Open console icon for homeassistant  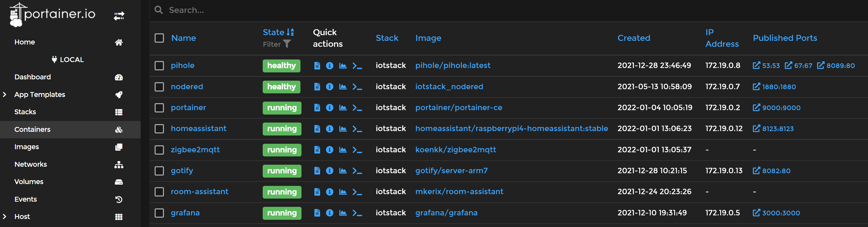pyautogui.click(x=357, y=129)
